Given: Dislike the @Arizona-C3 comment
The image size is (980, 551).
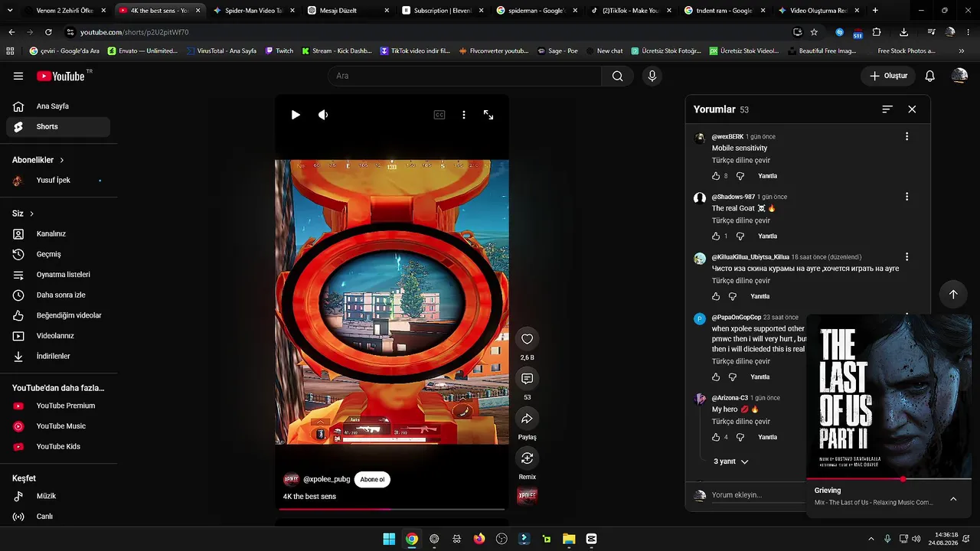Looking at the screenshot, I should point(740,438).
